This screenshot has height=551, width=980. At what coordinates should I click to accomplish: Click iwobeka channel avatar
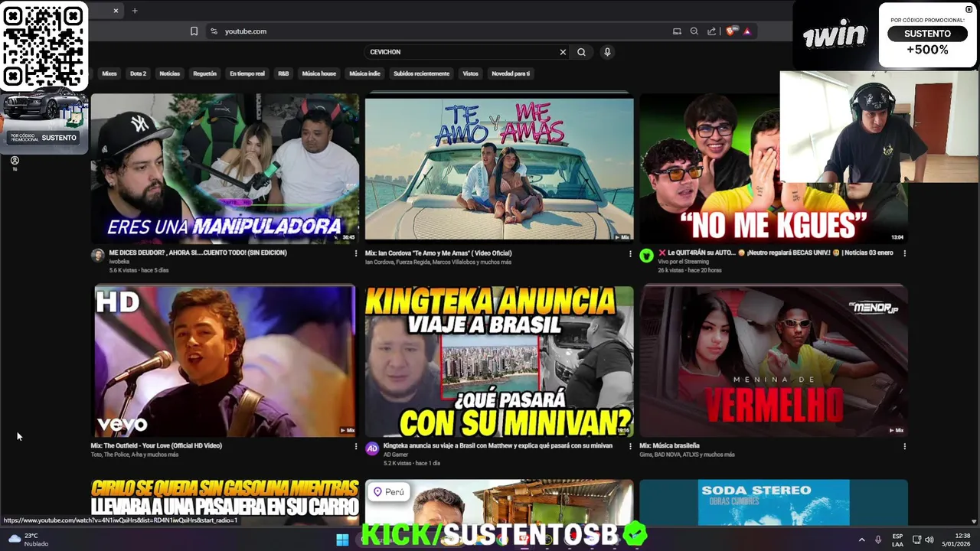[98, 256]
